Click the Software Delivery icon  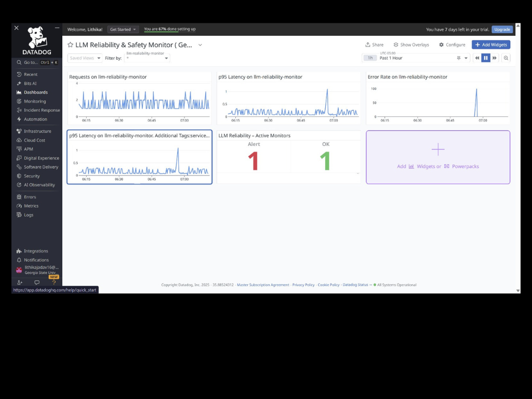click(x=19, y=167)
